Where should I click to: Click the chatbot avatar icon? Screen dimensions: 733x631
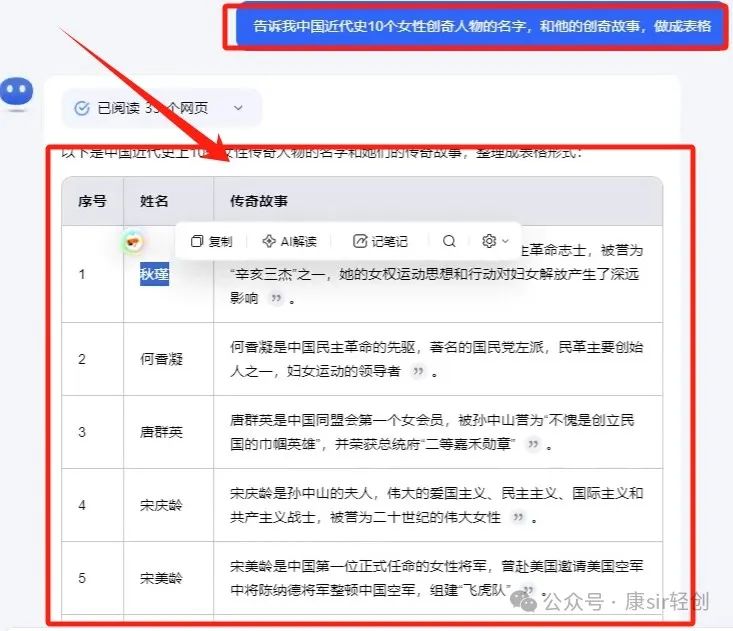tap(16, 94)
